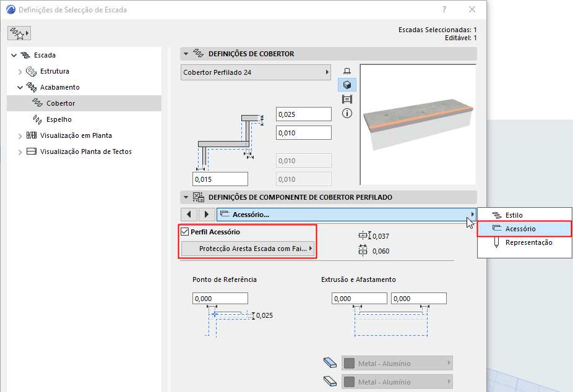573x392 pixels.
Task: Choose Estilo from popup menu
Action: 524,215
